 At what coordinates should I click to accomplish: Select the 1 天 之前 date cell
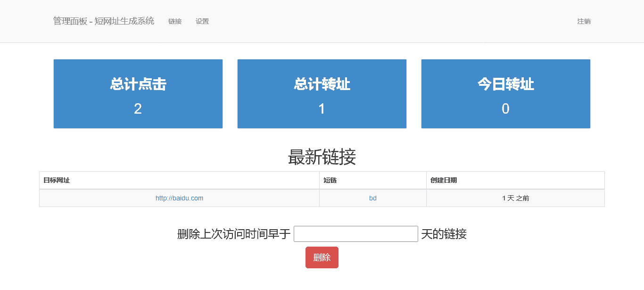(x=516, y=198)
